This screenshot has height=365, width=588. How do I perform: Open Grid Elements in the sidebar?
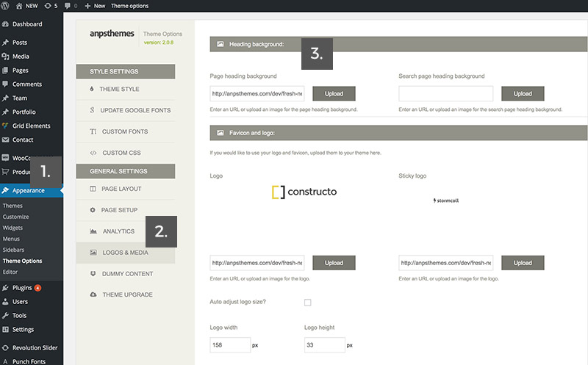[31, 126]
